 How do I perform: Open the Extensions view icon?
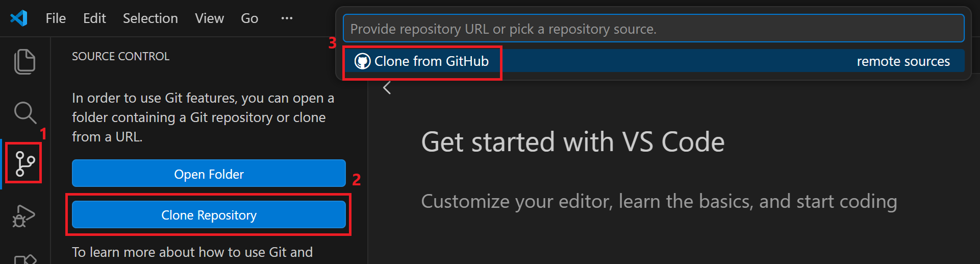pyautogui.click(x=24, y=259)
